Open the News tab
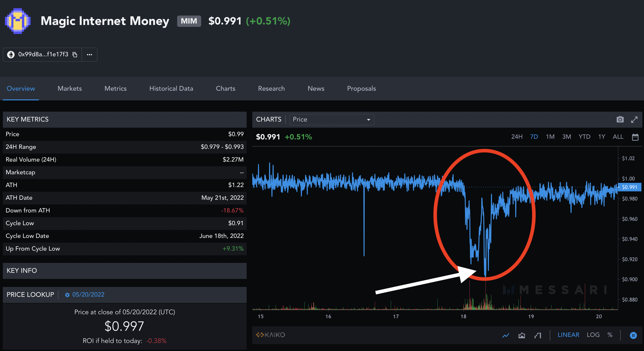The image size is (644, 351). pos(316,89)
